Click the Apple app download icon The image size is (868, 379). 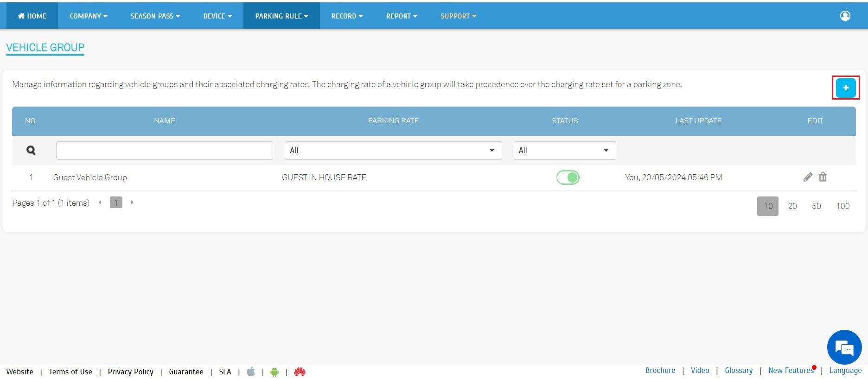251,372
